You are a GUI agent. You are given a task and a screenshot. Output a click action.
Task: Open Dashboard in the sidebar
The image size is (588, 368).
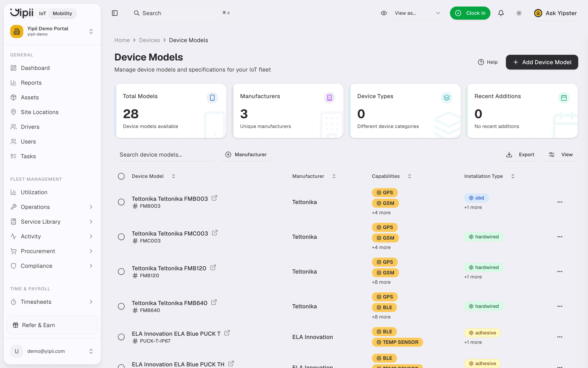[52, 68]
